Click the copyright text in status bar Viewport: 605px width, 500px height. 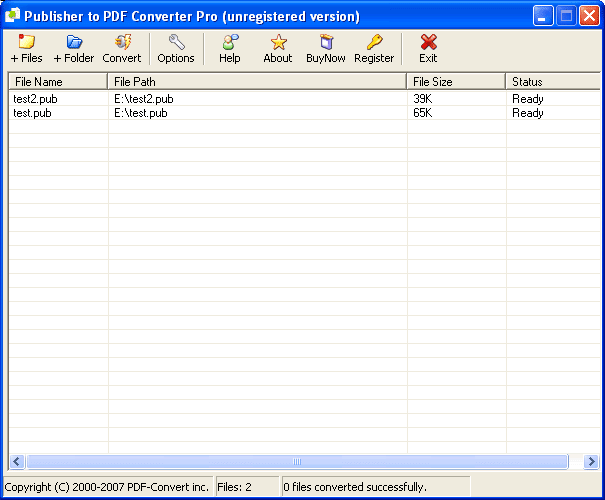tap(106, 487)
